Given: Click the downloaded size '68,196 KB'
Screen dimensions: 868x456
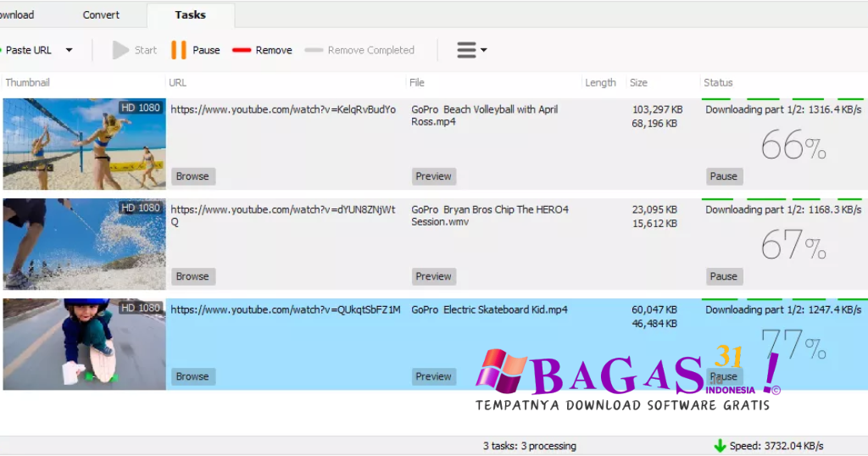Looking at the screenshot, I should [654, 124].
